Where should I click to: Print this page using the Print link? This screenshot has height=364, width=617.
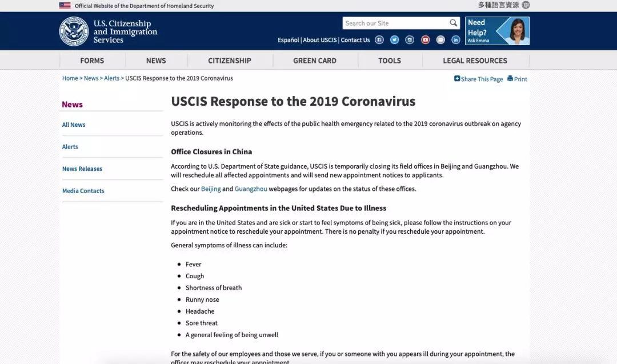coord(517,79)
